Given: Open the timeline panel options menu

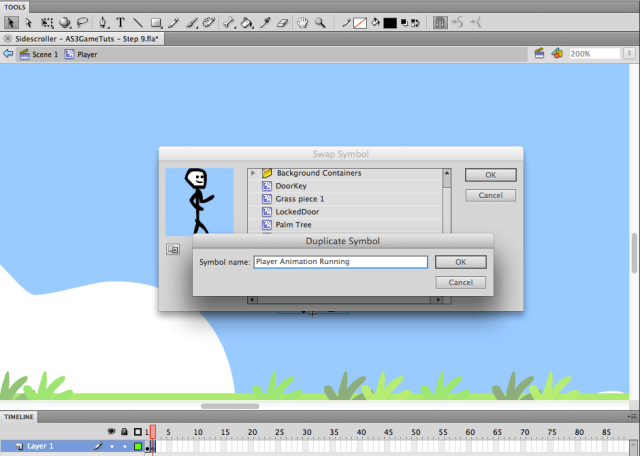Looking at the screenshot, I should click(633, 417).
